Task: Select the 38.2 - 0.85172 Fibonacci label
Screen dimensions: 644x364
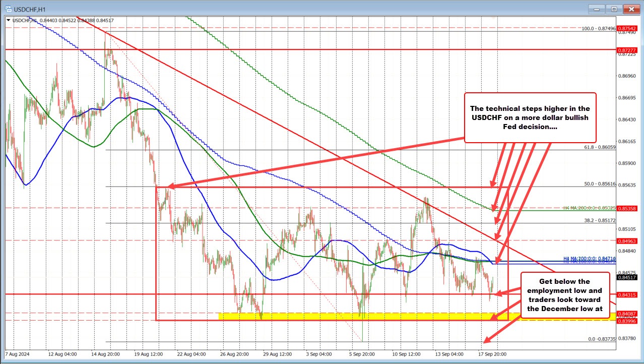Action: (600, 220)
